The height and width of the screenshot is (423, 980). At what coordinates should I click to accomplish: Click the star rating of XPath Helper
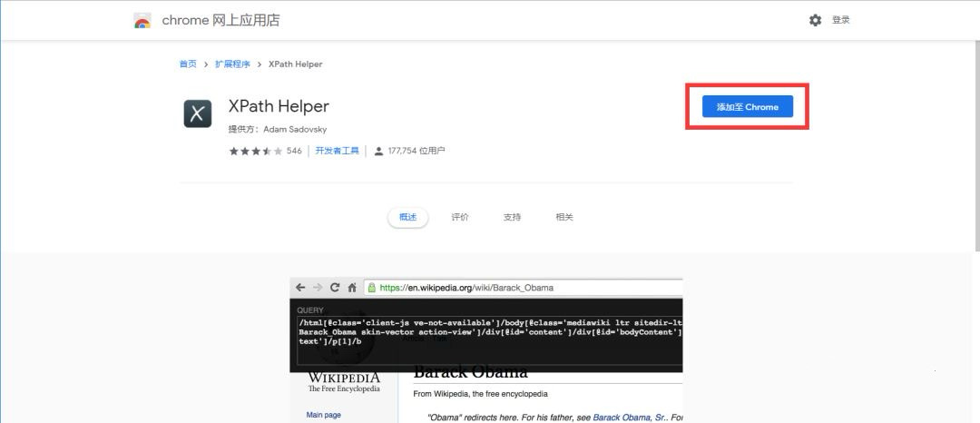point(256,152)
